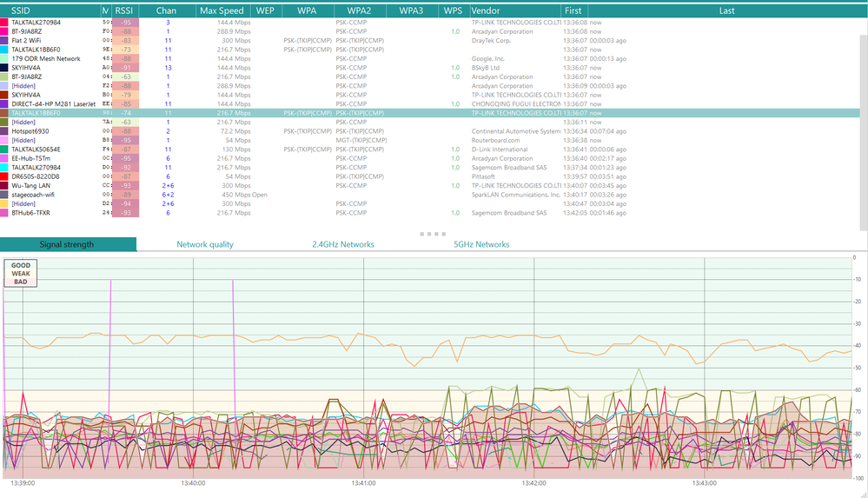Viewport: 868px width, 498px height.
Task: Open the Network quality tab
Action: click(x=205, y=244)
